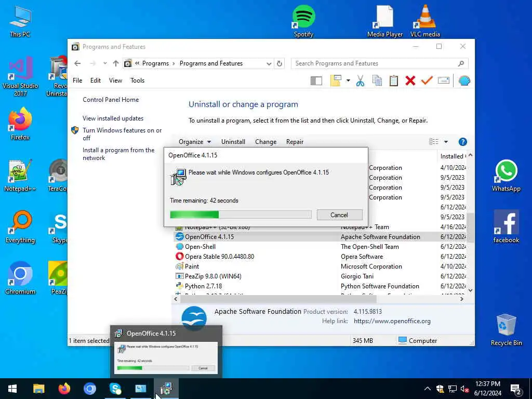
Task: Click the Installed On column header
Action: pyautogui.click(x=452, y=156)
